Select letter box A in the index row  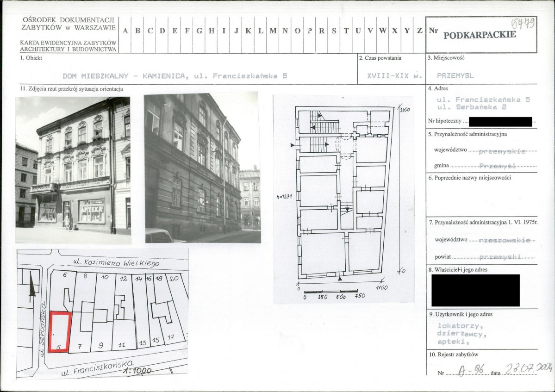[125, 31]
